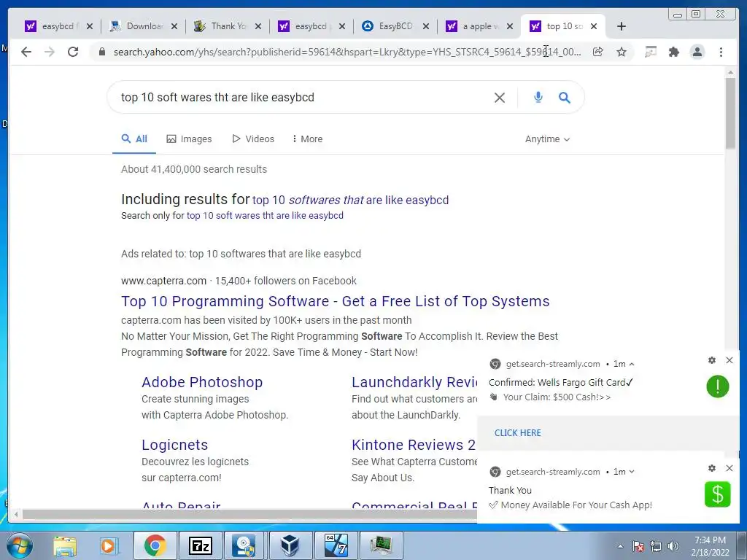Open the Kintone Reviews sitelink
747x560 pixels.
(x=414, y=445)
